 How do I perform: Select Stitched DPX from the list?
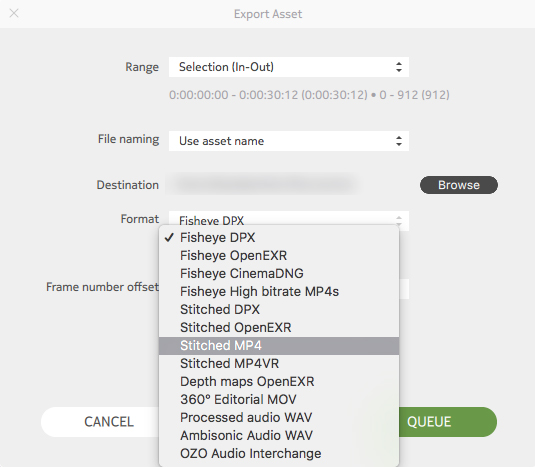click(279, 310)
